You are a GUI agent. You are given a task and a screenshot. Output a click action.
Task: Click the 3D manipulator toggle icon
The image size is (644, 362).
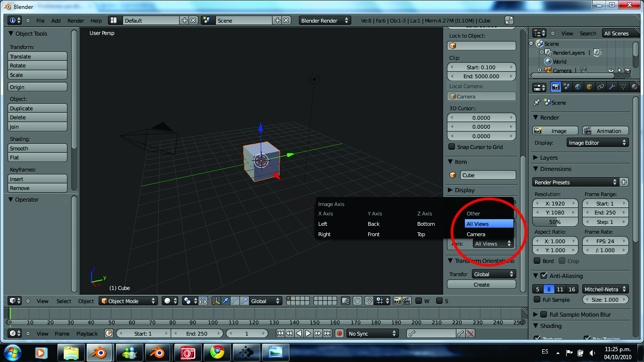tap(216, 301)
